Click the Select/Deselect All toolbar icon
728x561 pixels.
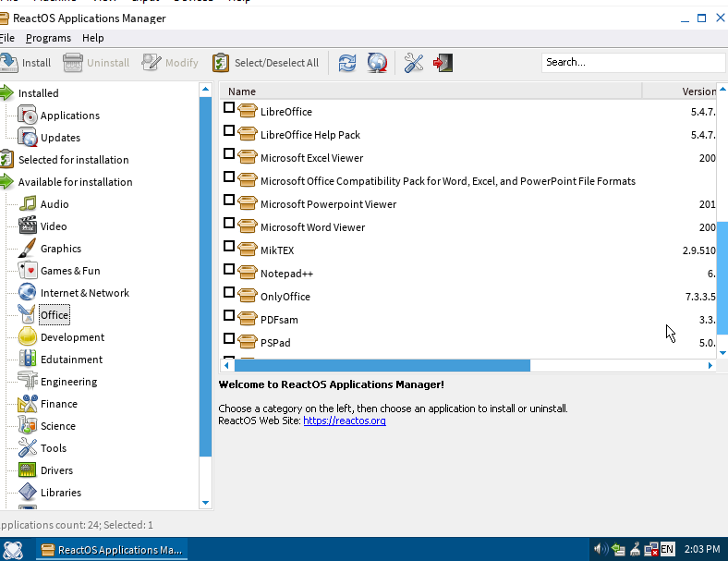[x=221, y=63]
